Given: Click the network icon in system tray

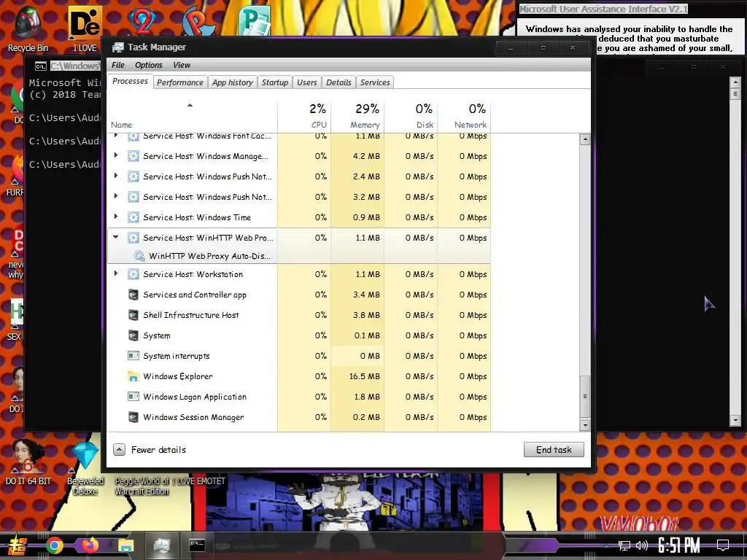Looking at the screenshot, I should pos(624,545).
